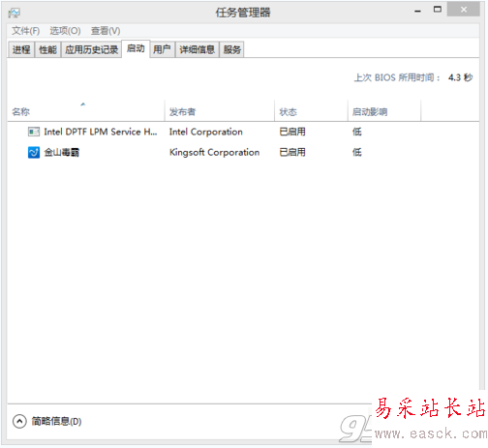Image resolution: width=488 pixels, height=448 pixels.
Task: Maximize the 任务管理器 window
Action: (438, 10)
